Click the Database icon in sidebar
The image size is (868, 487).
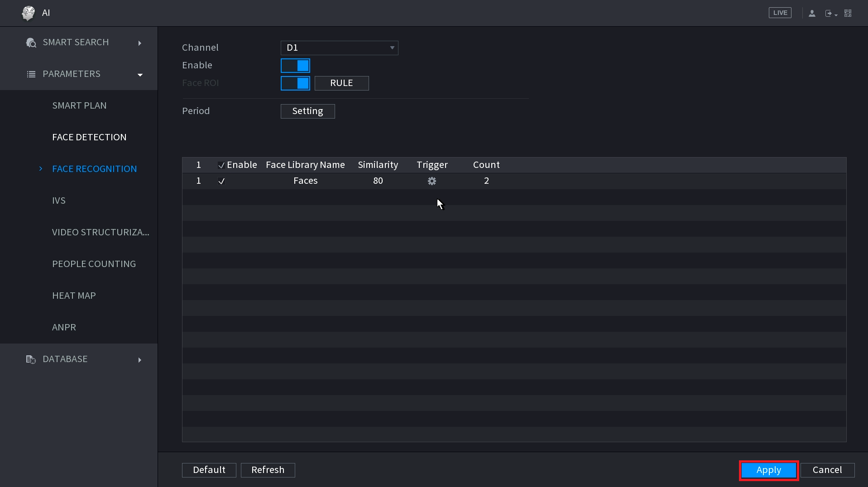[x=31, y=359]
